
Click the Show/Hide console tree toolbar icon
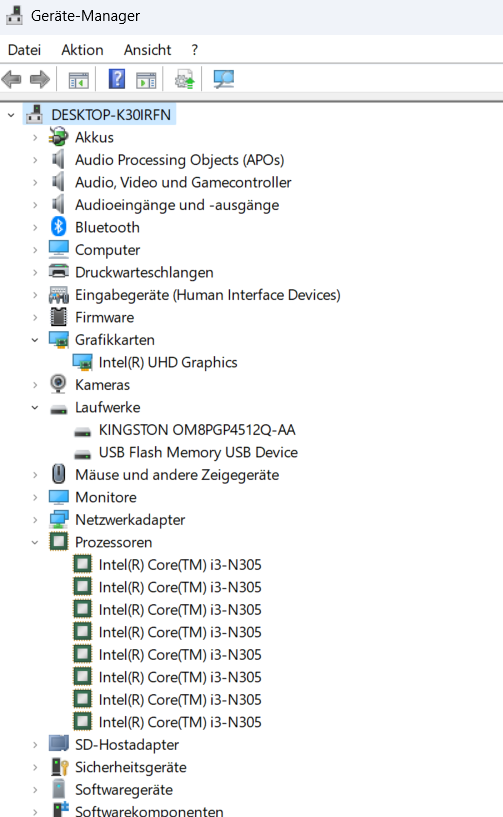(79, 80)
